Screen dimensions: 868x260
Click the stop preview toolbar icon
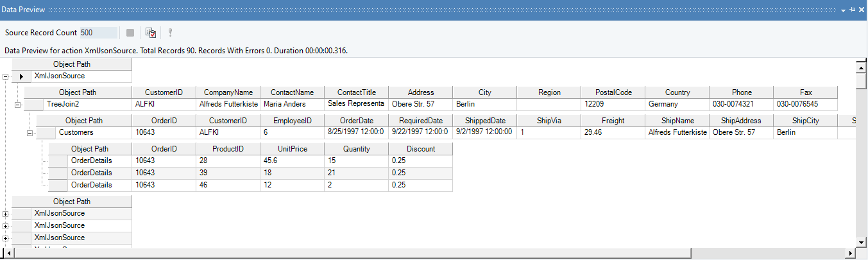coord(130,33)
